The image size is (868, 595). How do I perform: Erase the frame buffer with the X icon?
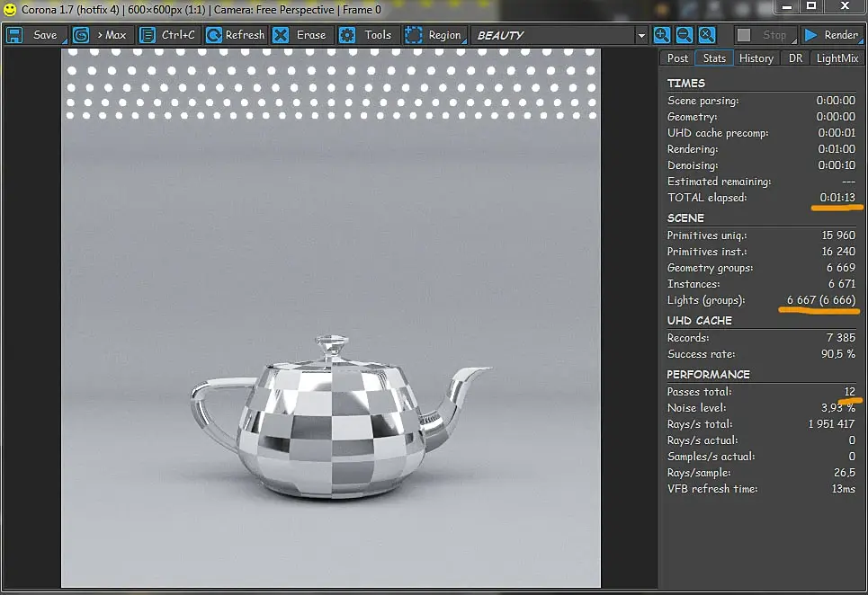(281, 35)
